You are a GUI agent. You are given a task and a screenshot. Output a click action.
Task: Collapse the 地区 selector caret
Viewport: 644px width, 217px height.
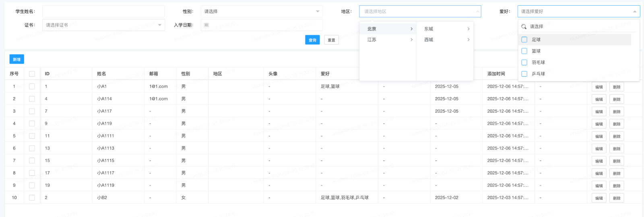(x=478, y=12)
